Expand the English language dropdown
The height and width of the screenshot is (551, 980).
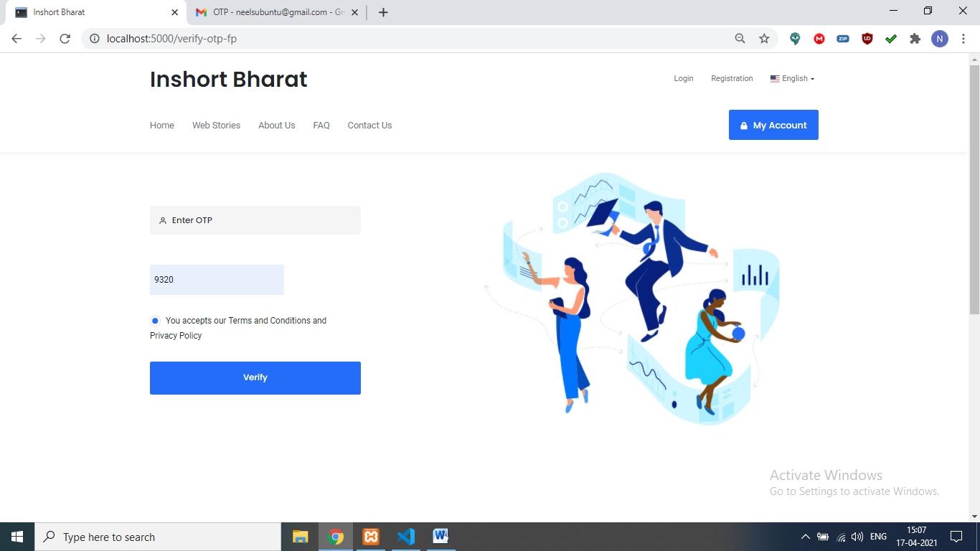coord(793,79)
